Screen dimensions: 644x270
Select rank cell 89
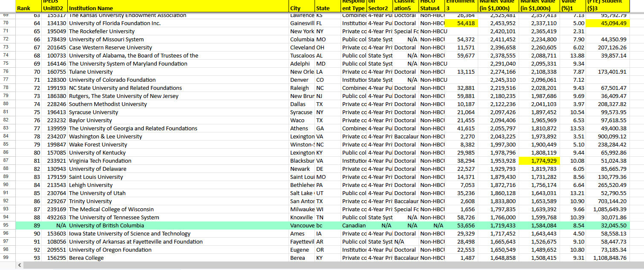pos(28,225)
